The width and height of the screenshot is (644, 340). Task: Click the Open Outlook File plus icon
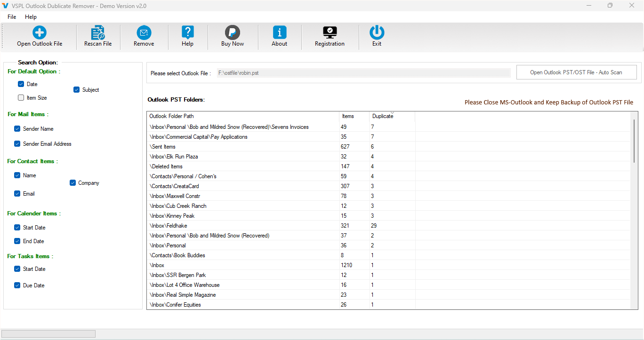pos(40,32)
